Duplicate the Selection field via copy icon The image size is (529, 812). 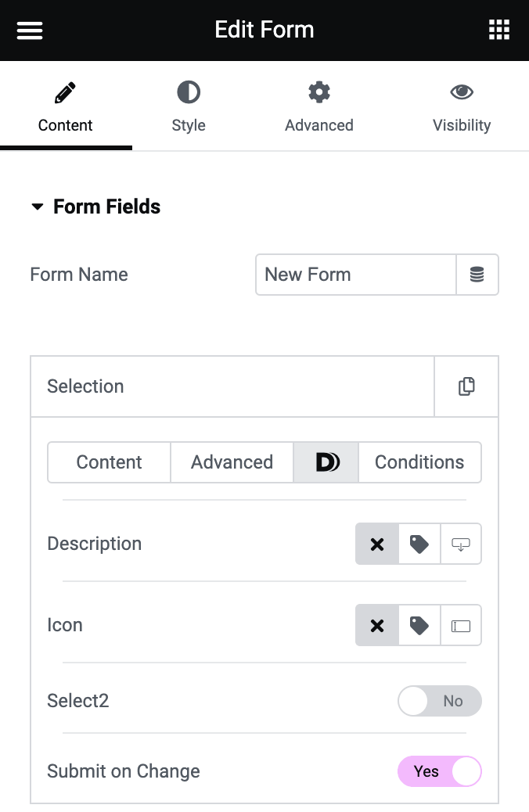[x=466, y=386]
